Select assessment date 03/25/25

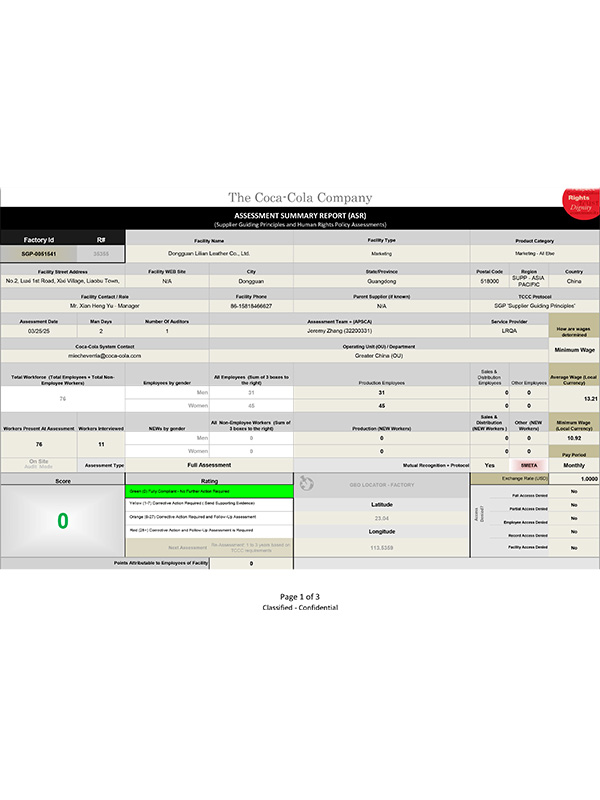(39, 331)
